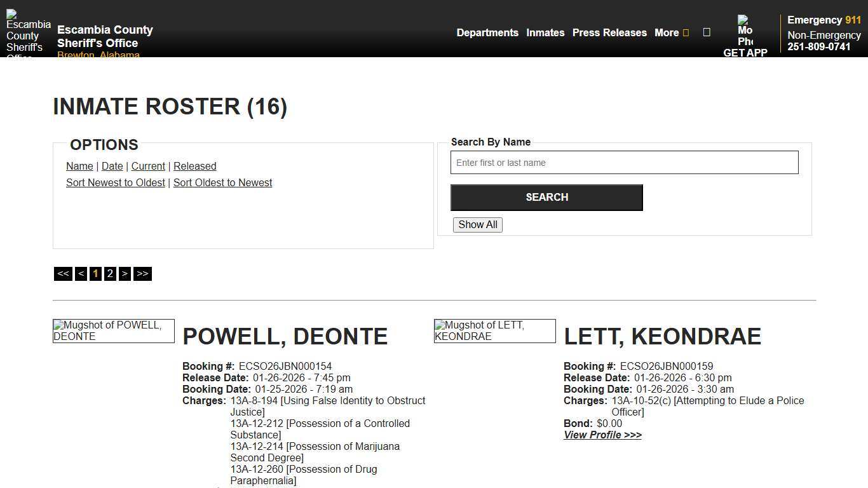The width and height of the screenshot is (868, 488).
Task: Open View Profile for LETT, KEONDRAE
Action: coord(602,435)
